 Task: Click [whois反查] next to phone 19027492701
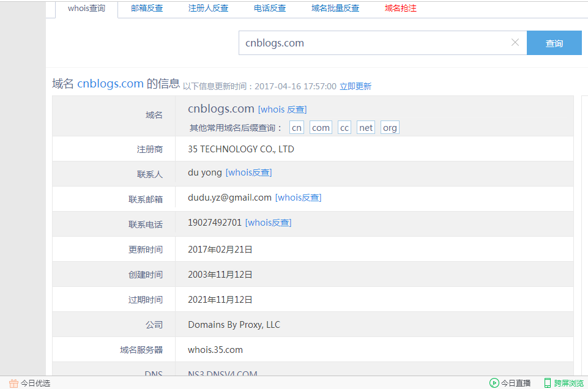269,223
